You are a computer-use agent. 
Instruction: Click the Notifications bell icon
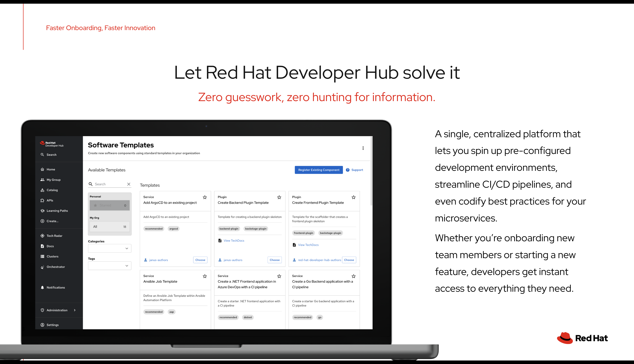click(42, 287)
